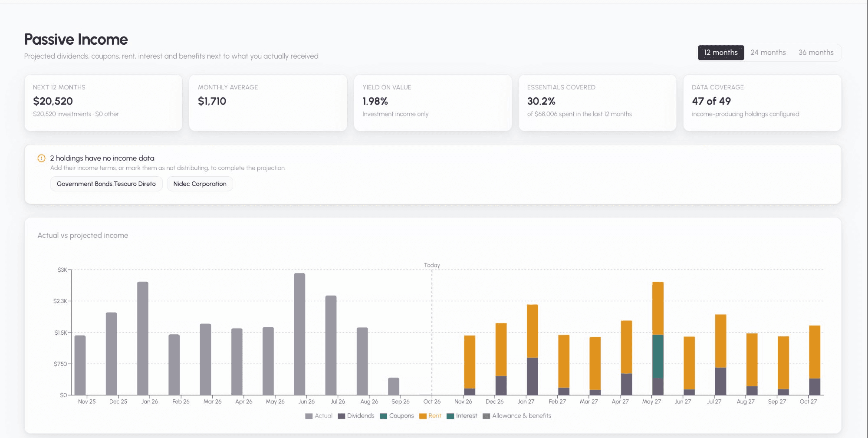The image size is (868, 438).
Task: Click the Passive Income page heading
Action: tap(76, 40)
